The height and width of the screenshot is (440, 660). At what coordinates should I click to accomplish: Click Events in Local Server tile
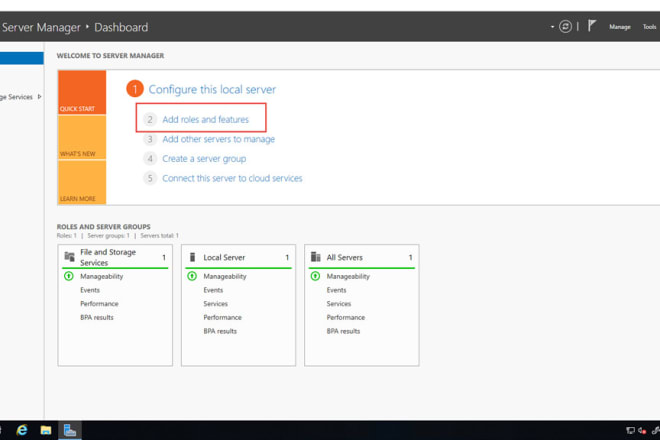click(x=213, y=290)
